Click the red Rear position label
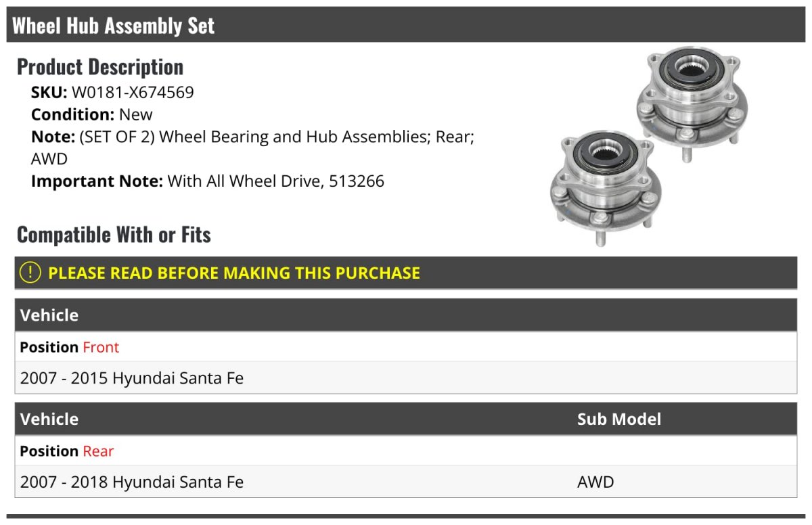Viewport: 812px width, 525px height. pyautogui.click(x=98, y=451)
